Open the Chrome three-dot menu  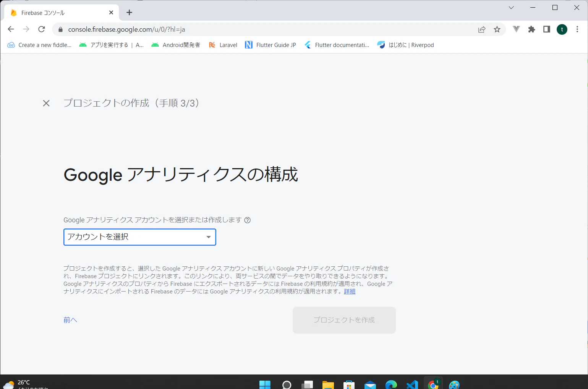tap(577, 29)
